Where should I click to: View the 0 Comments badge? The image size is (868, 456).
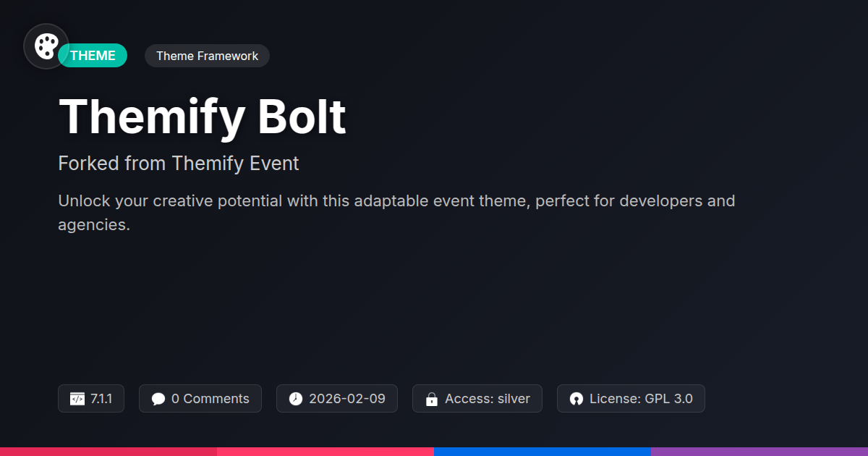tap(200, 399)
